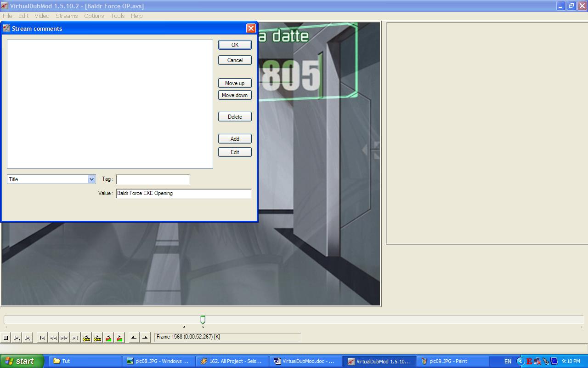Click the Move up button
This screenshot has height=368, width=588.
(235, 83)
